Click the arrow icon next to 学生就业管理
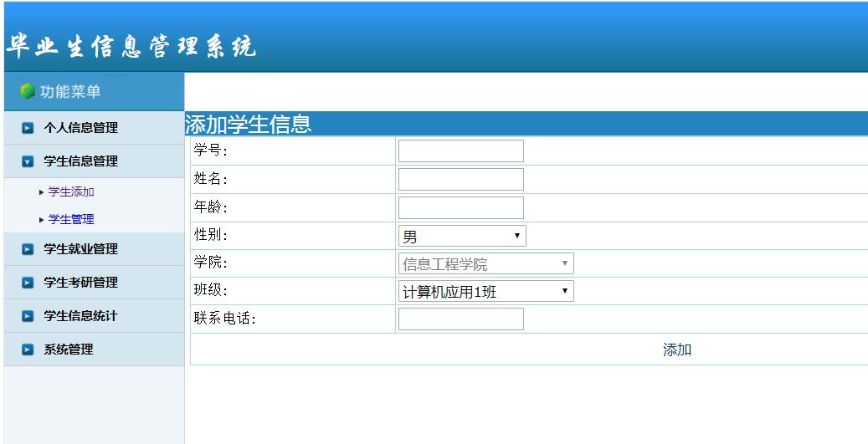 (28, 249)
